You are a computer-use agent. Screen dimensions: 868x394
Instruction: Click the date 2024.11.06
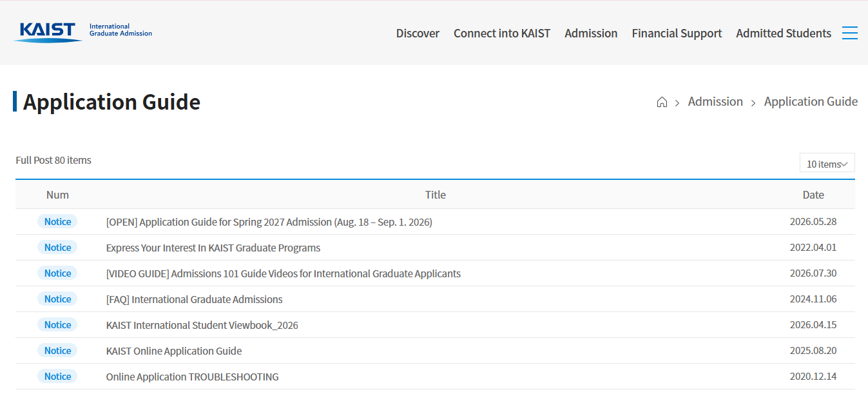tap(813, 299)
